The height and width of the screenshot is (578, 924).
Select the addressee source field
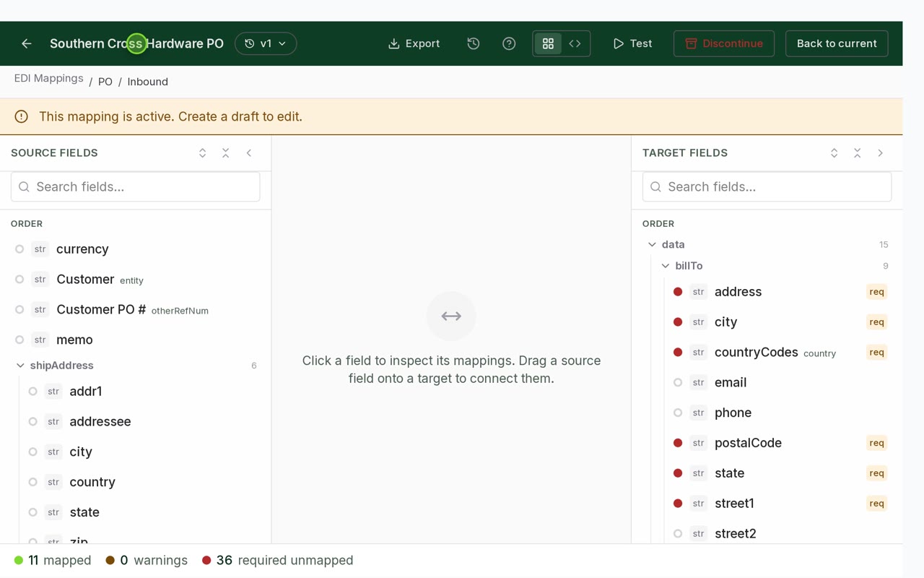tap(142, 422)
